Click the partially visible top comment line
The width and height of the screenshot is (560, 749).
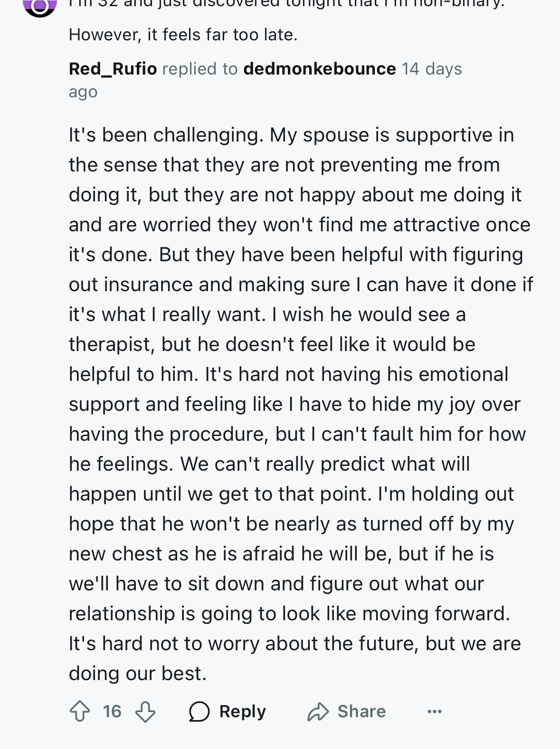[286, 4]
